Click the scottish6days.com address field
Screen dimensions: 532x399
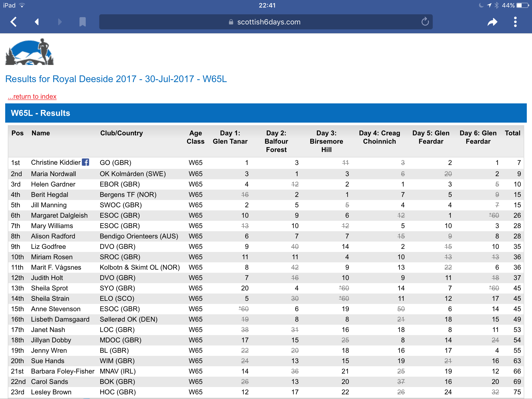click(x=269, y=22)
